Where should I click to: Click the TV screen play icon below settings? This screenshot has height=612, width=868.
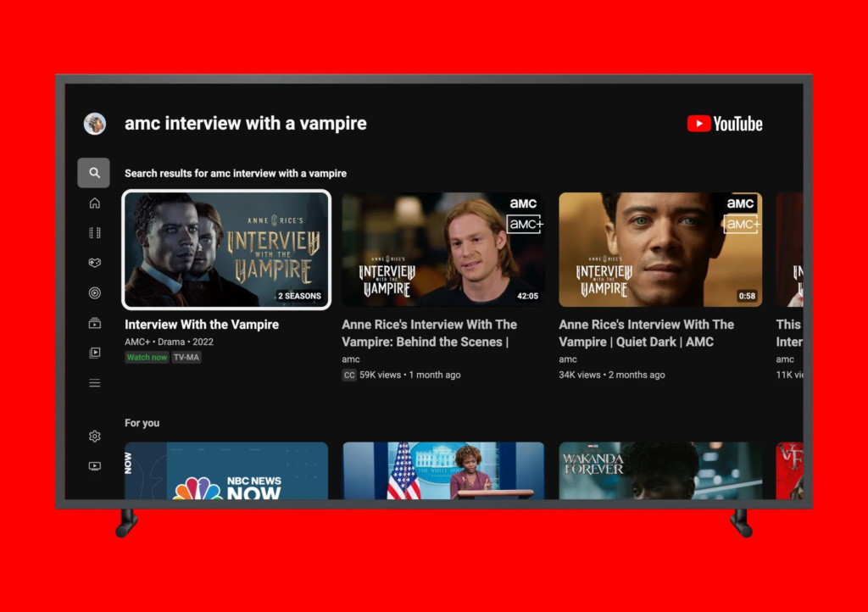[95, 466]
